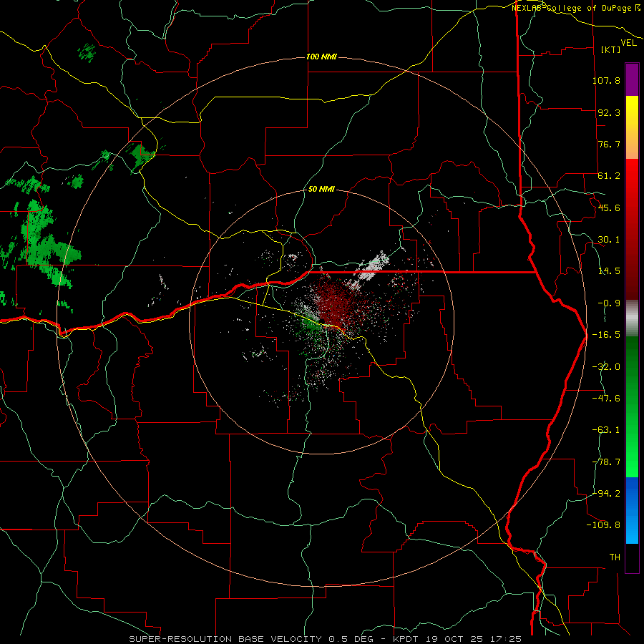Click the green segment of the color bar
Image resolution: width=644 pixels, height=644 pixels.
tap(632, 406)
